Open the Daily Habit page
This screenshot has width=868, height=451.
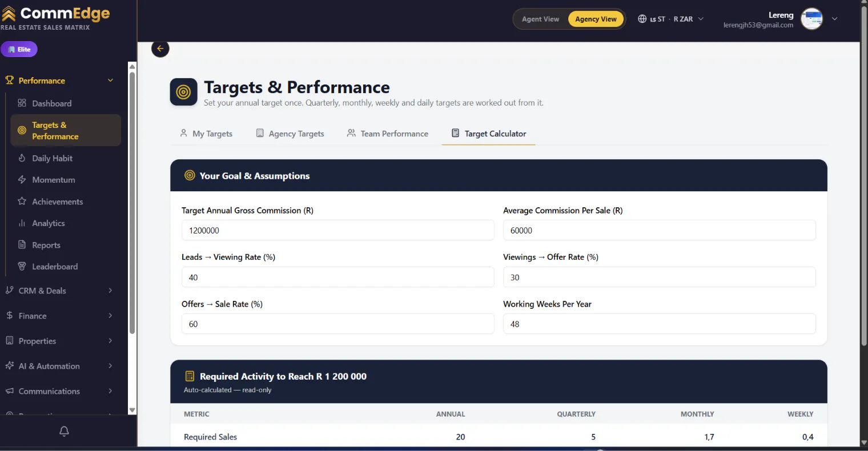point(66,158)
